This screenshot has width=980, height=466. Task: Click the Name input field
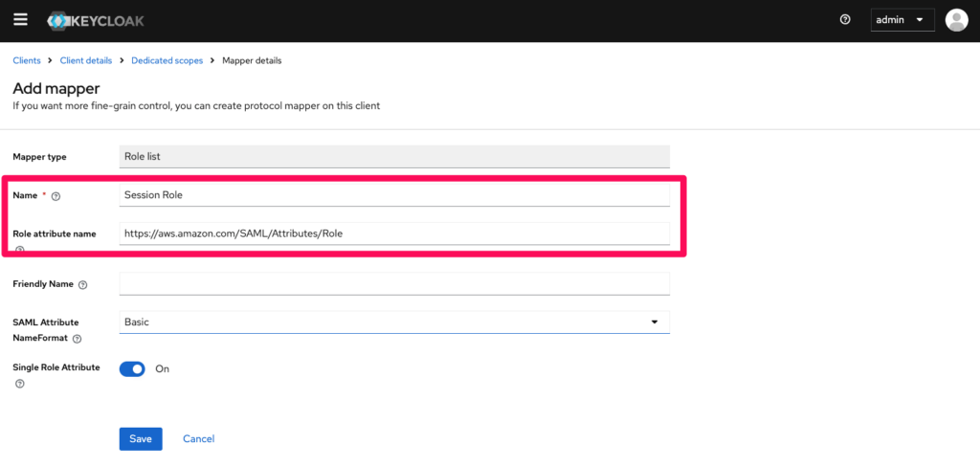pos(394,194)
